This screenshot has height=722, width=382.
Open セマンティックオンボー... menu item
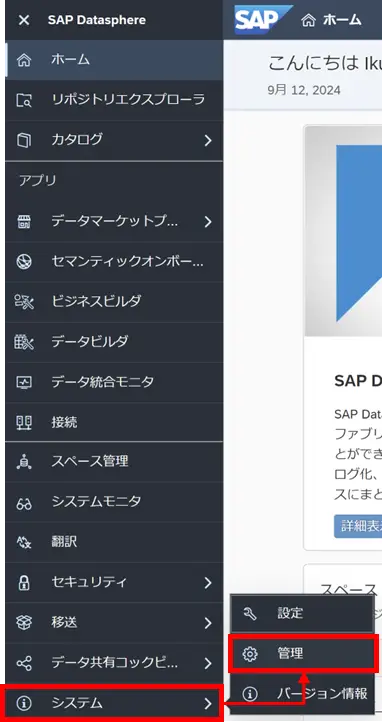(x=114, y=262)
